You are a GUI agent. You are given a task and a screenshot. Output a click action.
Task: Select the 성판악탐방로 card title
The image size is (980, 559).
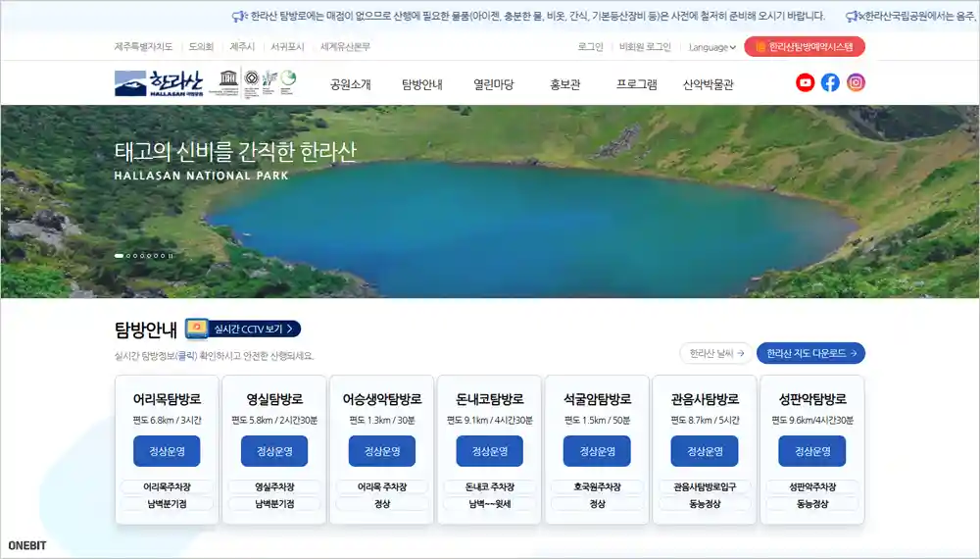pyautogui.click(x=811, y=399)
